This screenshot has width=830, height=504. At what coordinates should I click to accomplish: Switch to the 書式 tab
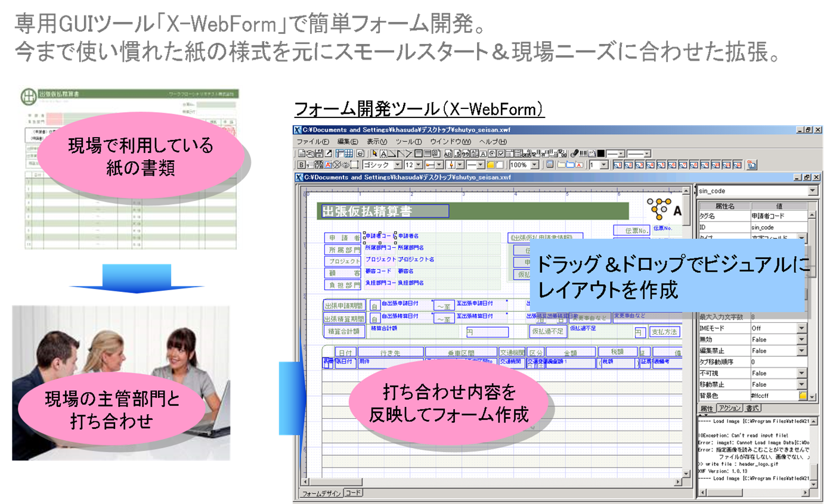(754, 408)
